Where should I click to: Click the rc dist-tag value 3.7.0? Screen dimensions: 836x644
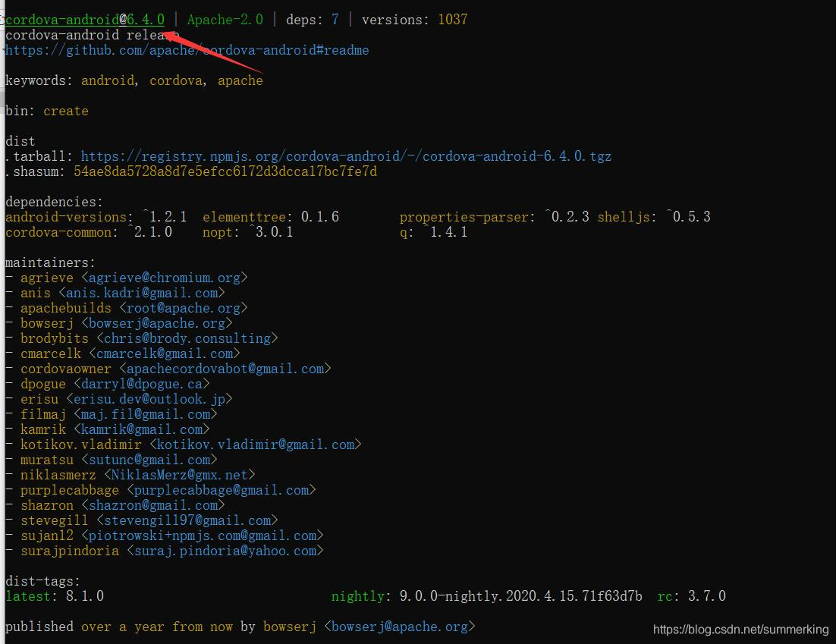[x=707, y=596]
